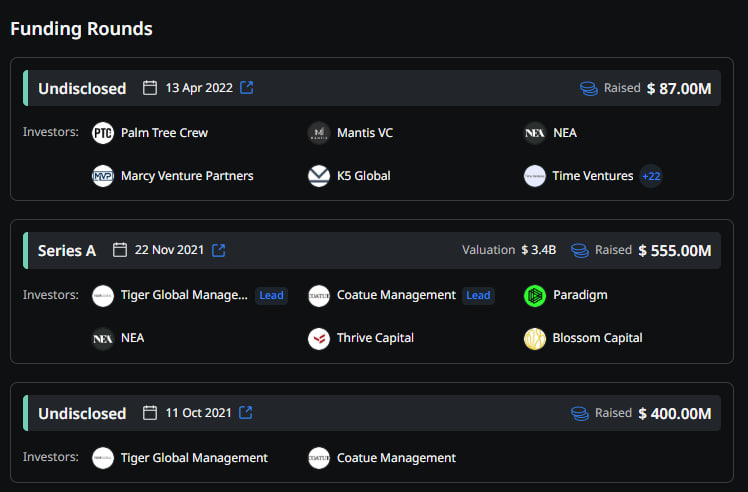Open the Time Ventures investor link
Viewport: 748px width, 492px height.
coord(592,176)
